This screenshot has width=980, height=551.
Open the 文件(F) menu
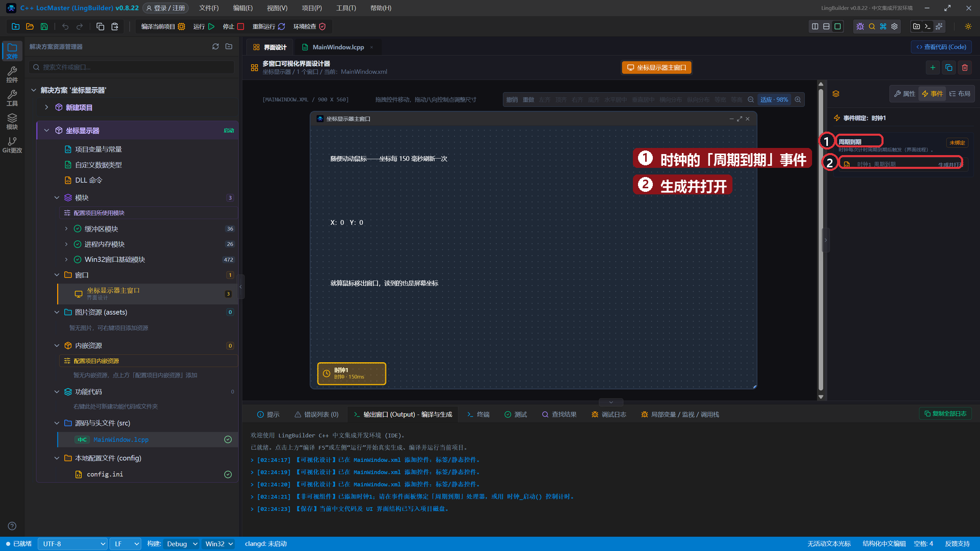(x=209, y=8)
